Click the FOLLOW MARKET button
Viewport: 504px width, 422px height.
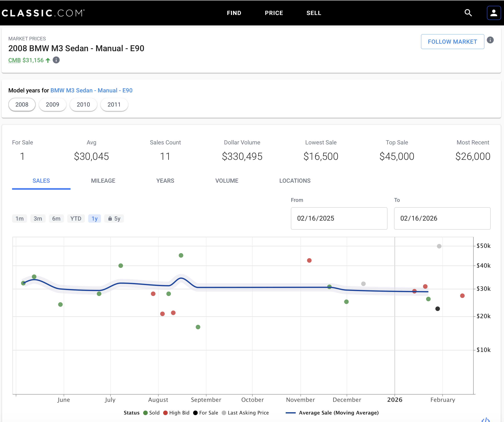click(x=452, y=42)
